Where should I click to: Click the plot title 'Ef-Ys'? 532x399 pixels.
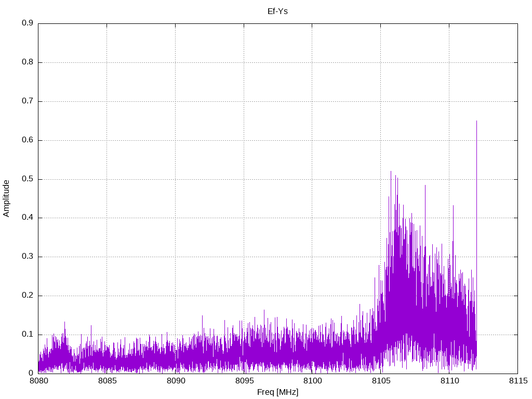point(277,11)
